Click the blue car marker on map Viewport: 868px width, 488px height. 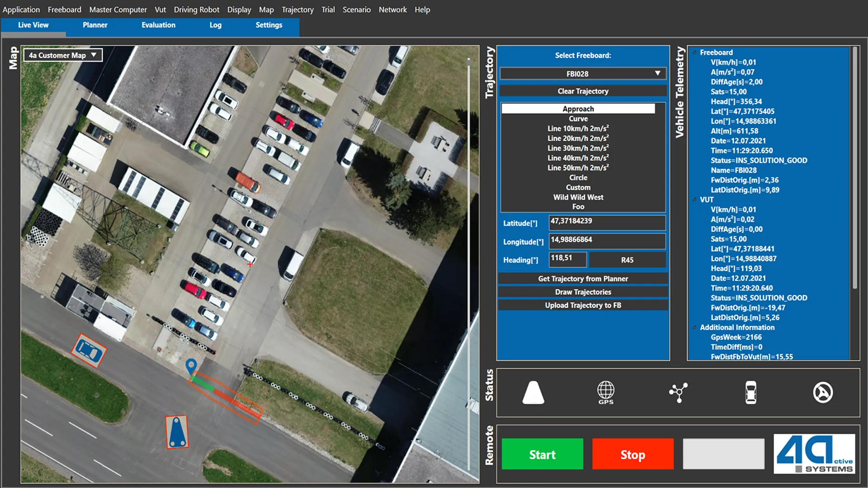coord(89,351)
